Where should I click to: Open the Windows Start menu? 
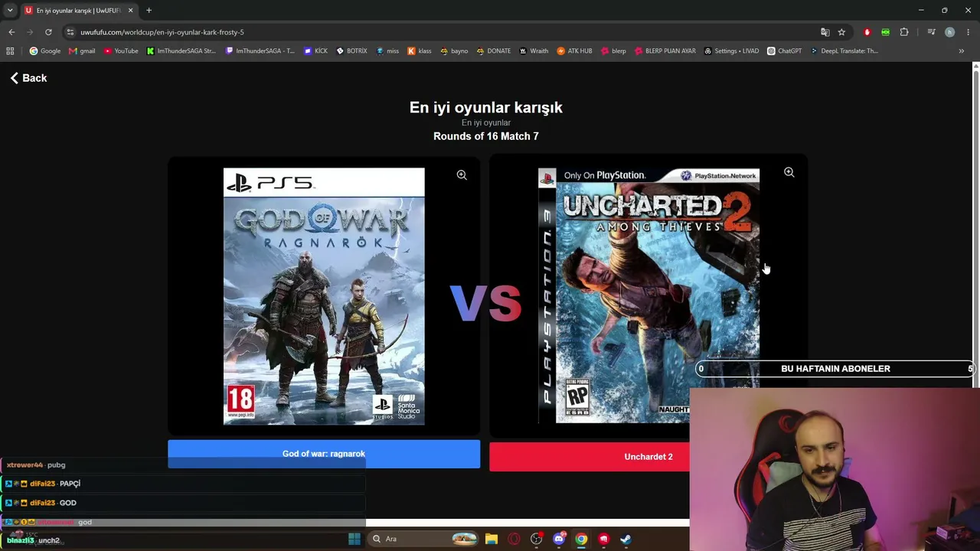(354, 539)
